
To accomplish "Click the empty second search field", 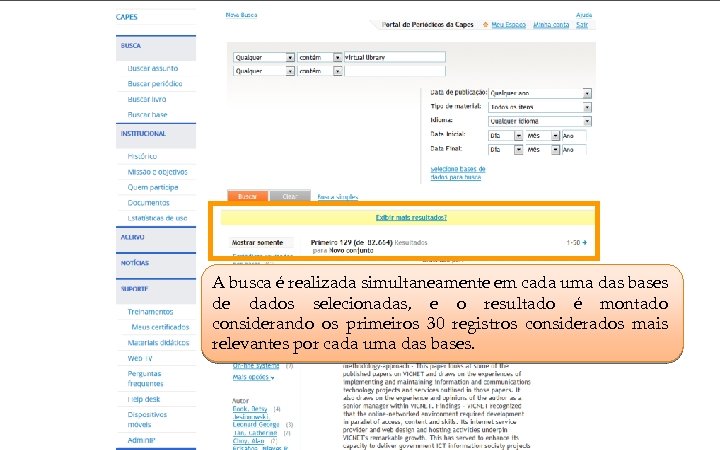I will tap(394, 71).
